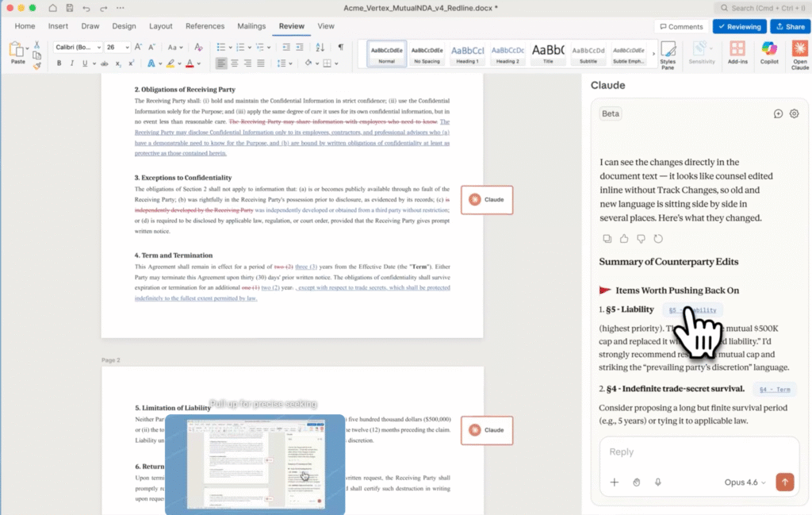Expand the Opus 4.6 model selector

[745, 482]
